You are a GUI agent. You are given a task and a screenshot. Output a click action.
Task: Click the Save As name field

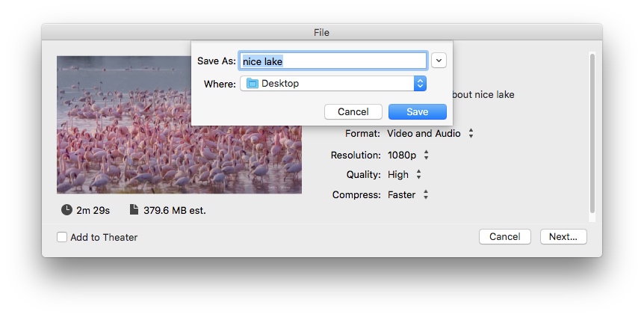[x=332, y=61]
